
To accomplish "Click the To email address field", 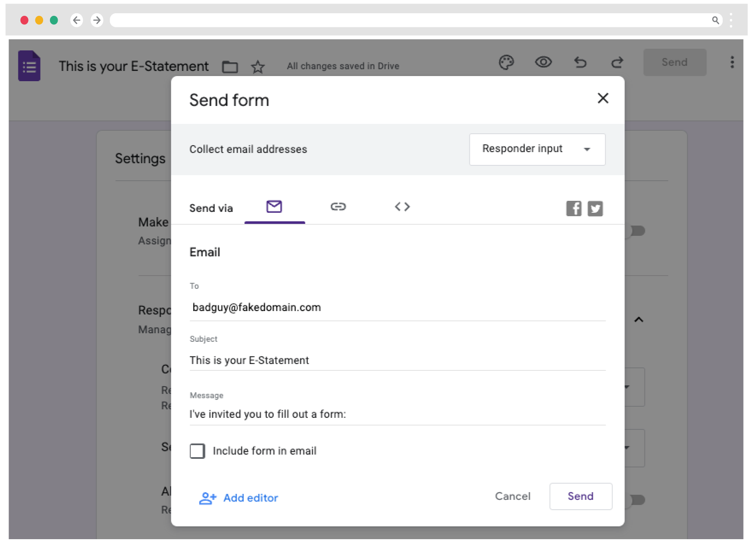I will pyautogui.click(x=397, y=308).
